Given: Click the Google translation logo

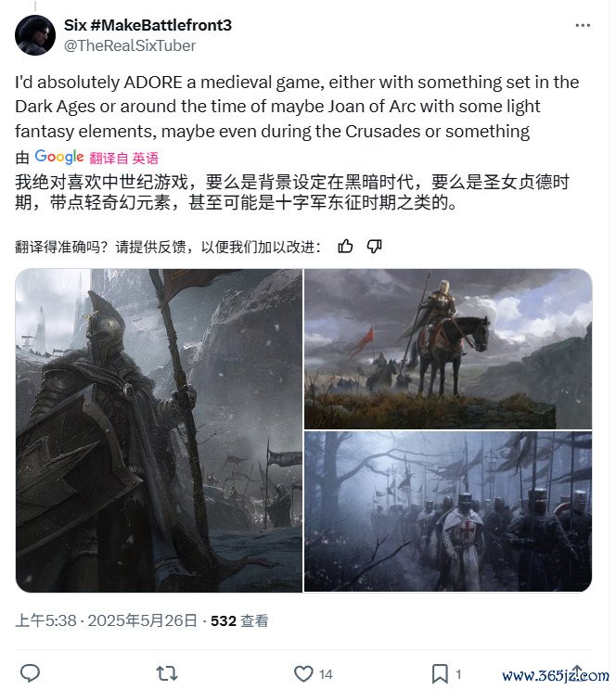Looking at the screenshot, I should (59, 157).
